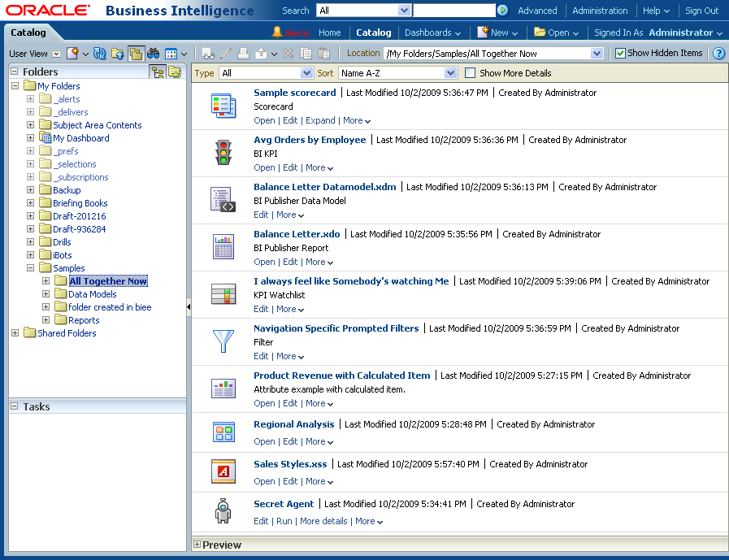
Task: Open catalog search binoculars icon
Action: click(x=153, y=54)
